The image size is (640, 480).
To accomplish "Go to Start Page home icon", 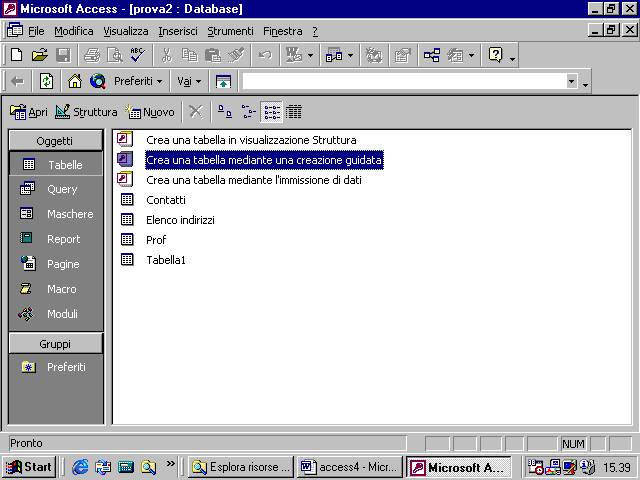I will (75, 81).
